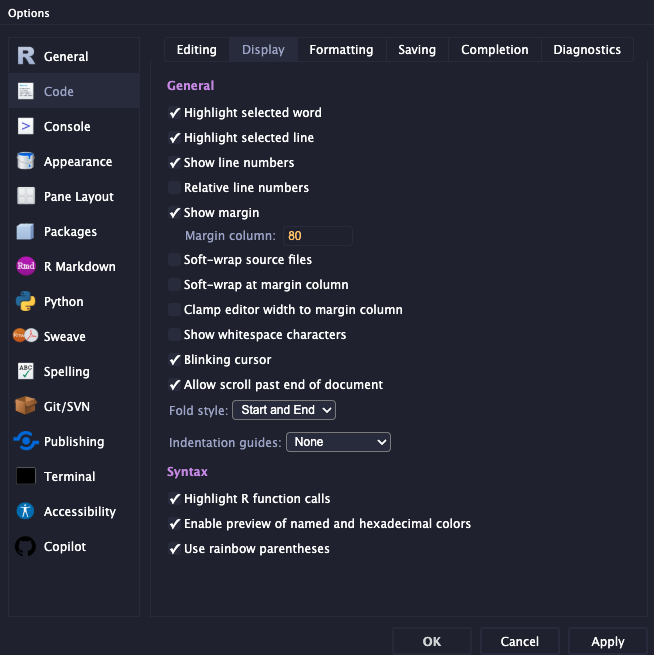
Task: Click the Appearance paint bucket icon
Action: tap(26, 162)
